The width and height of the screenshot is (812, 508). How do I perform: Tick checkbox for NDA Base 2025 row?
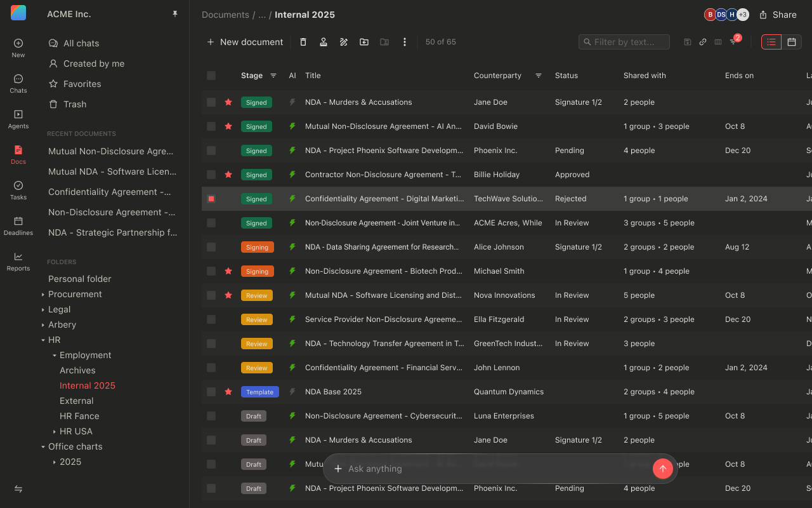[211, 392]
